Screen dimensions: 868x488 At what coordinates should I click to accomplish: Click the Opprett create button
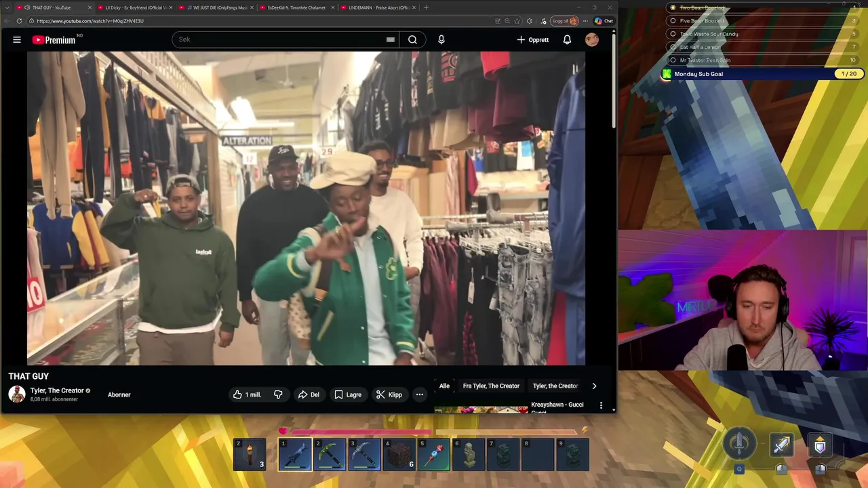point(533,40)
